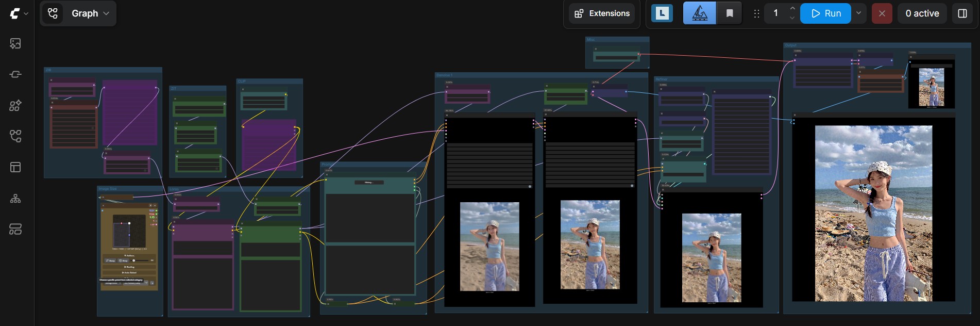Click the Swap button in Image Size node
The width and height of the screenshot is (980, 326).
click(110, 260)
